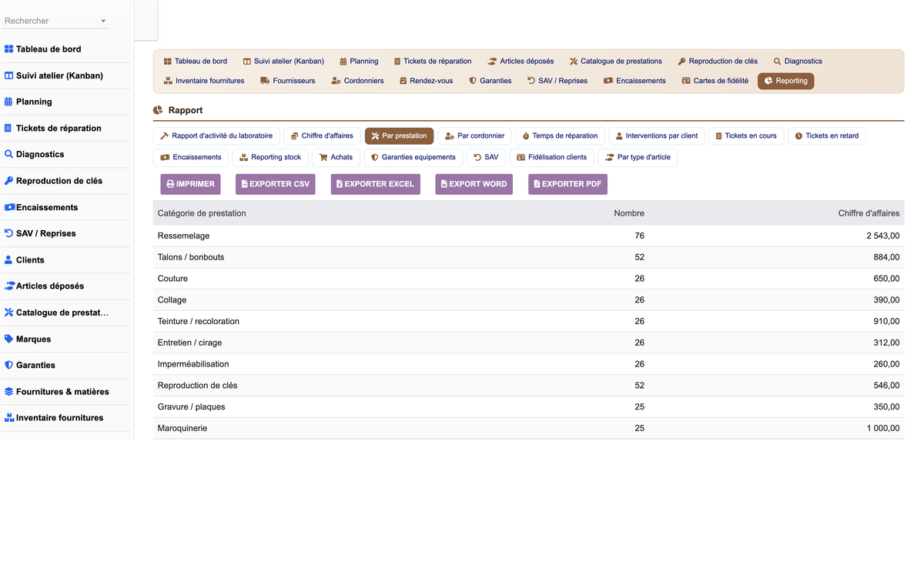Click the 1 000,00 revenue value
924x572 pixels.
[883, 428]
